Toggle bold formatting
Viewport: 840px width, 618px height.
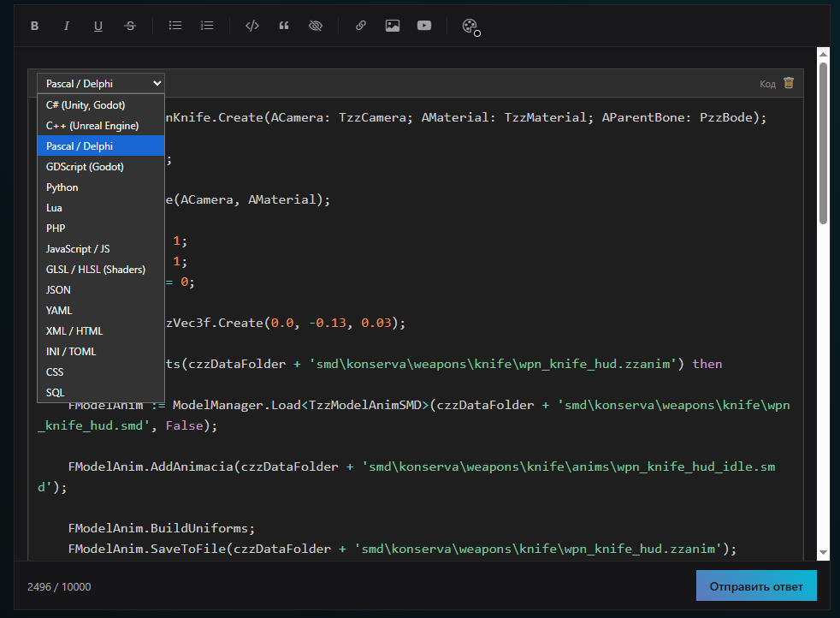35,26
